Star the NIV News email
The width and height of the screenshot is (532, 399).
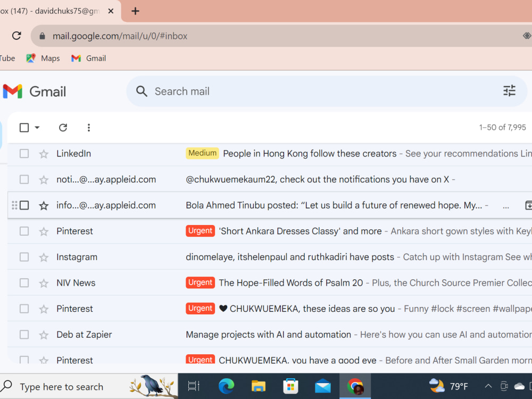[44, 284]
